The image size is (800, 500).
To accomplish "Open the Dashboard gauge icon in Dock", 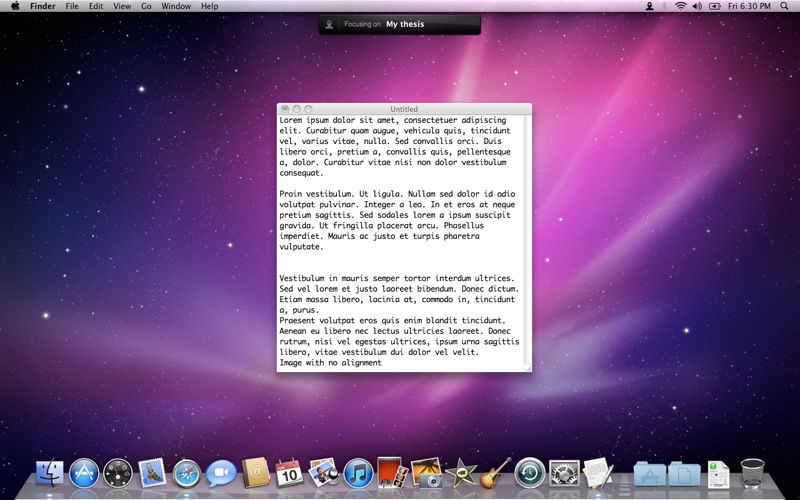I will coord(118,473).
